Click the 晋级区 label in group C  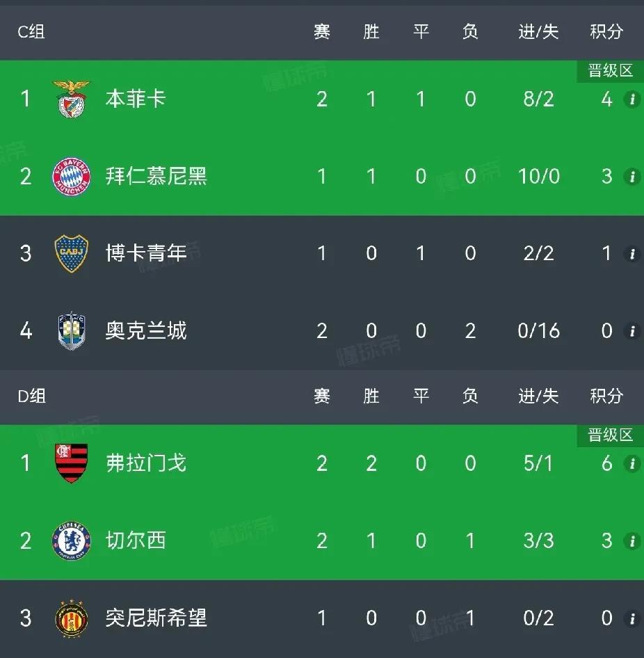coord(610,70)
